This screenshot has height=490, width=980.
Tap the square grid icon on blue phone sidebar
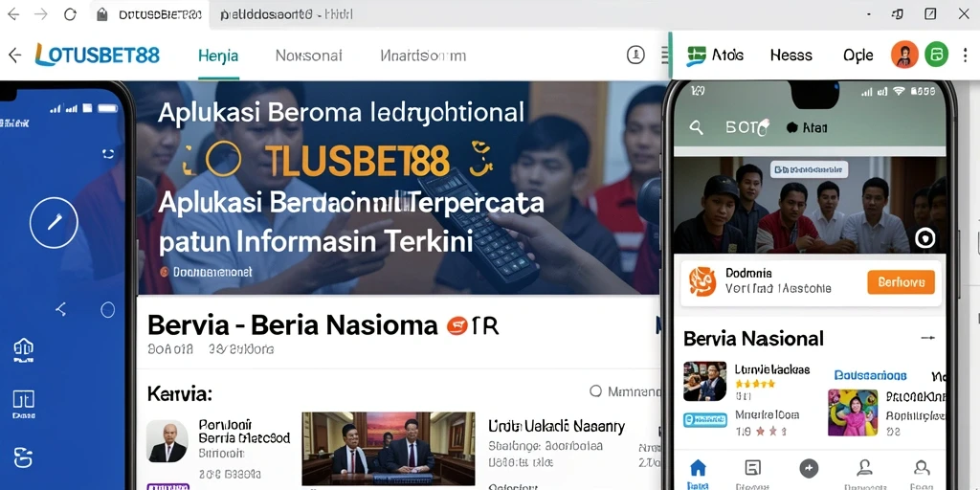coord(24,400)
